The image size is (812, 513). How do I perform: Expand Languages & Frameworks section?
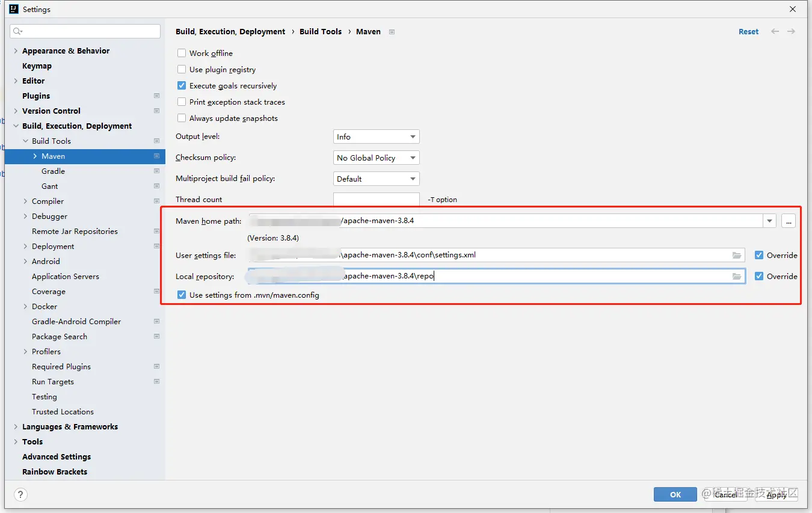coord(16,426)
